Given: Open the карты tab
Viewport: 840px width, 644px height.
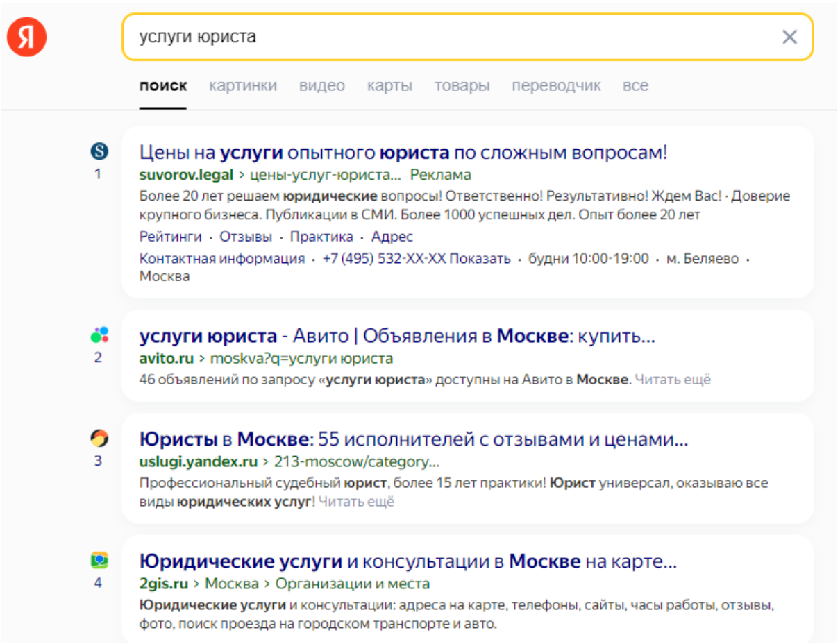Looking at the screenshot, I should tap(389, 86).
